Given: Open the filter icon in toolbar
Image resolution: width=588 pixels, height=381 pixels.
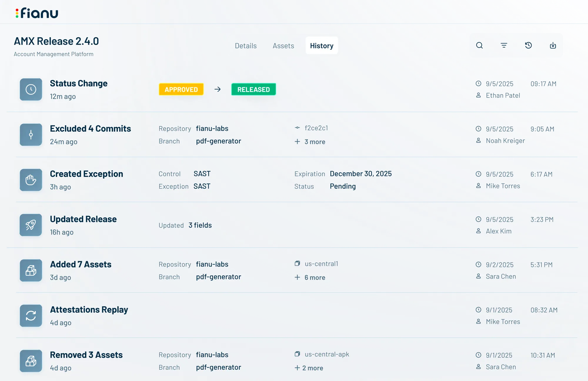Looking at the screenshot, I should pyautogui.click(x=504, y=45).
